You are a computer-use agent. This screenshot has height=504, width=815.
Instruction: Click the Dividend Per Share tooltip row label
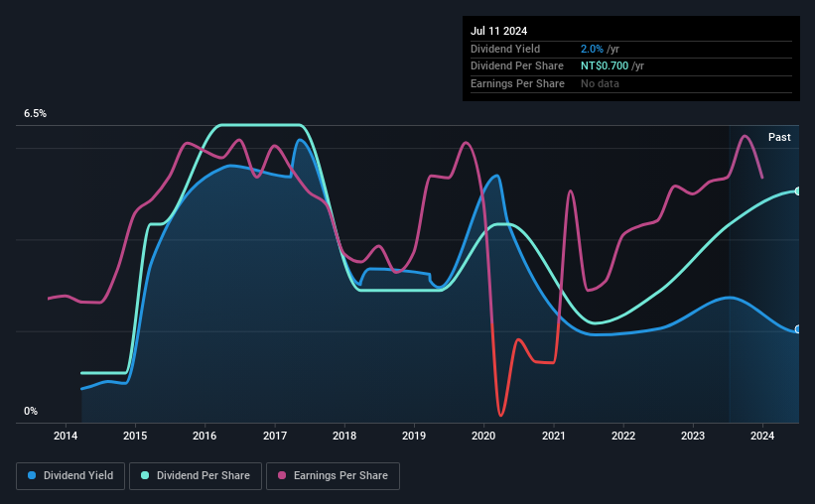click(517, 66)
